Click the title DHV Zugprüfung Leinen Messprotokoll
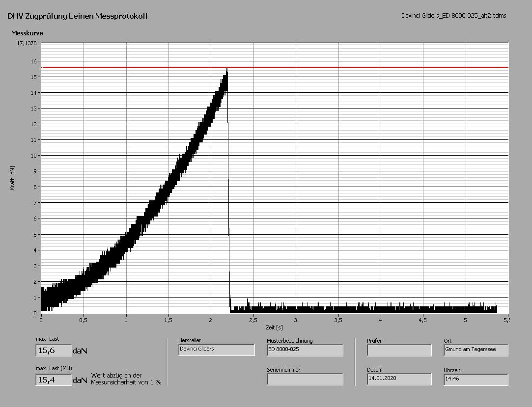Image resolution: width=532 pixels, height=407 pixels. point(77,16)
